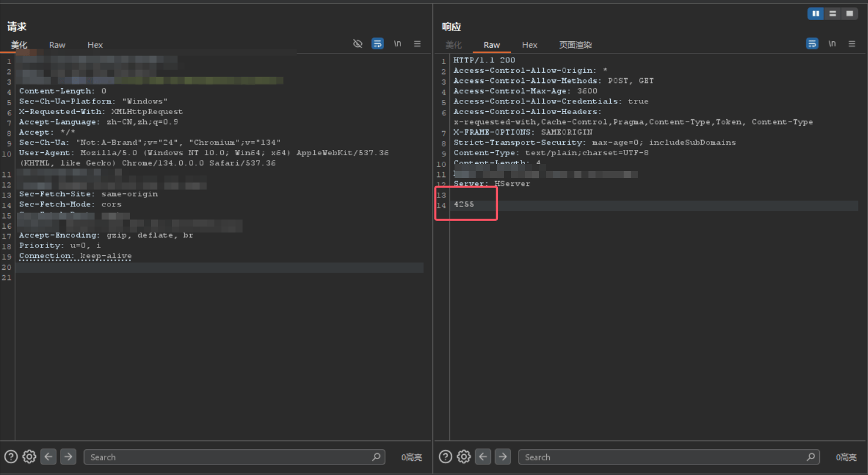Focus the request panel Search field
868x475 pixels.
(234, 457)
